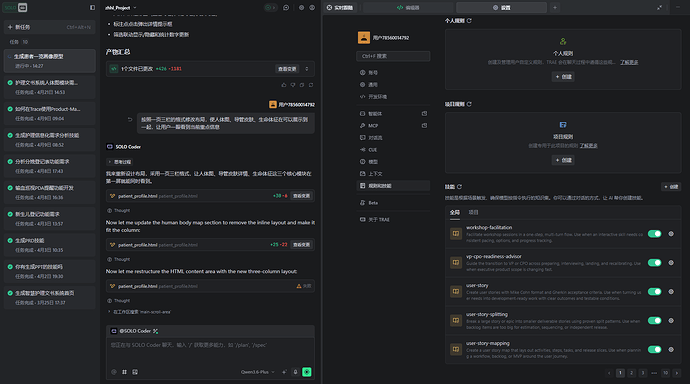The width and height of the screenshot is (690, 384).
Task: Toggle the green run switch in chat header
Action: (x=270, y=7)
